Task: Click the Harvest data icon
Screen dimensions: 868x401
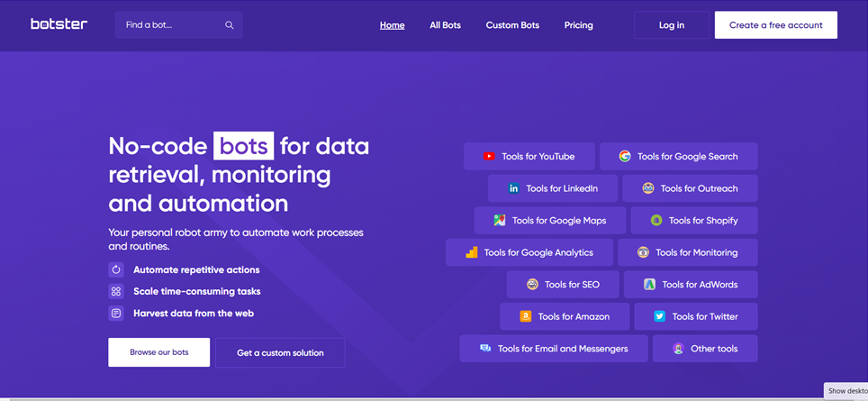Action: pyautogui.click(x=115, y=313)
